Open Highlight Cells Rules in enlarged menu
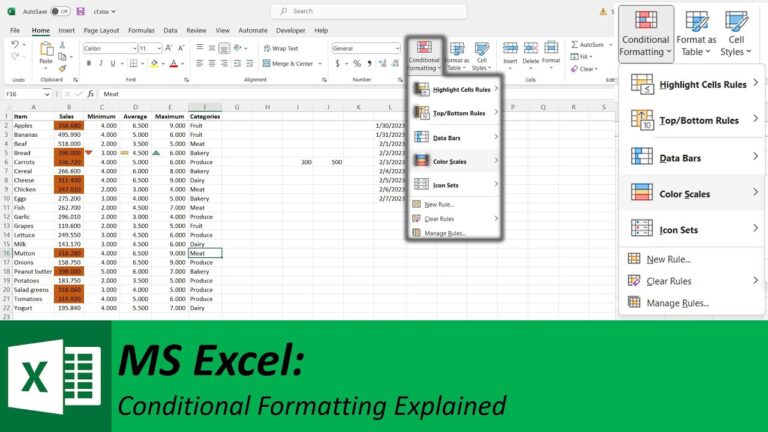This screenshot has width=768, height=432. (693, 84)
